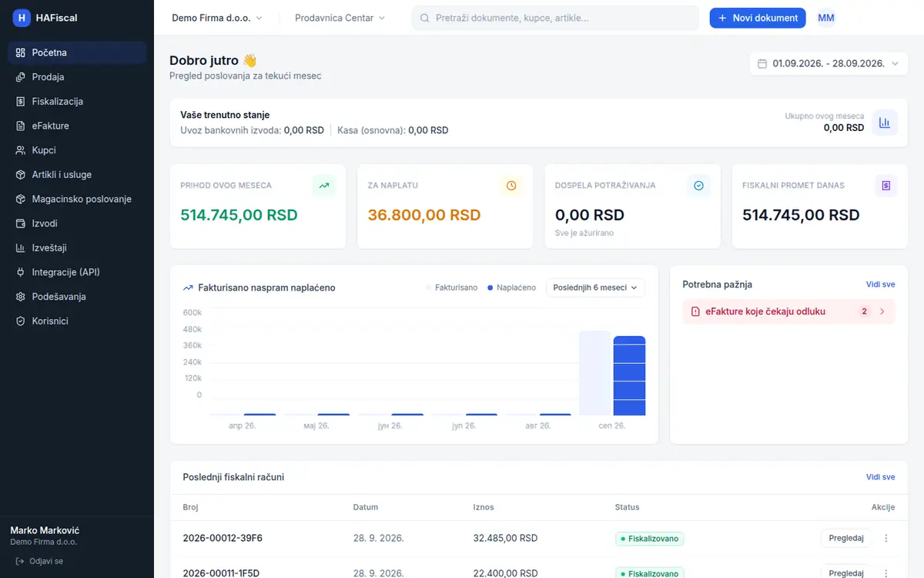Click Odjavi se to log out
Image resolution: width=924 pixels, height=578 pixels.
[39, 561]
